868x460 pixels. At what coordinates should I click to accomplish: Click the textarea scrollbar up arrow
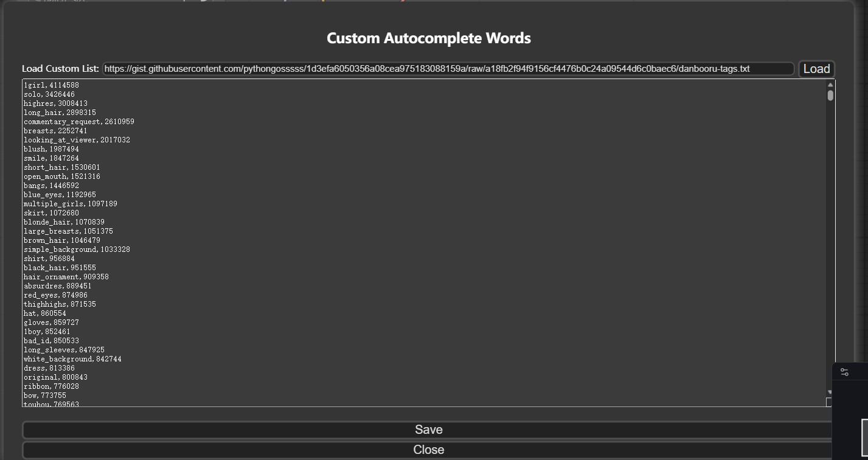[830, 85]
